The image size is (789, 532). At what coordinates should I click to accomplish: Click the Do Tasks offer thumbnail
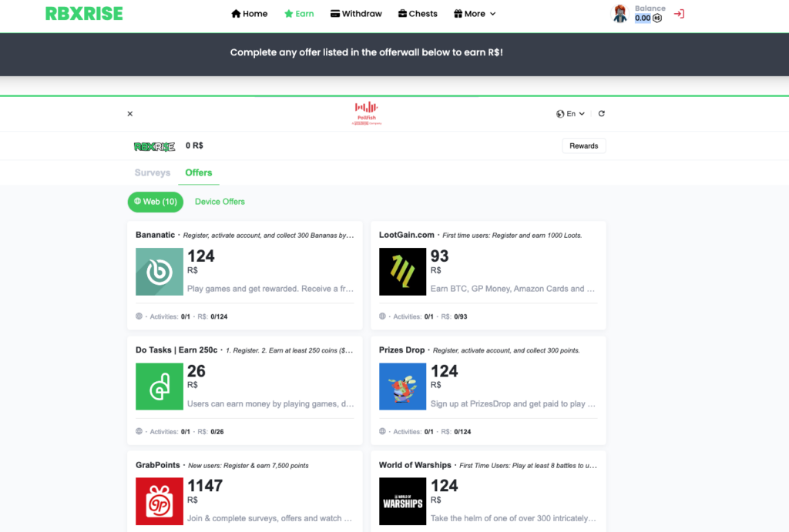[159, 386]
